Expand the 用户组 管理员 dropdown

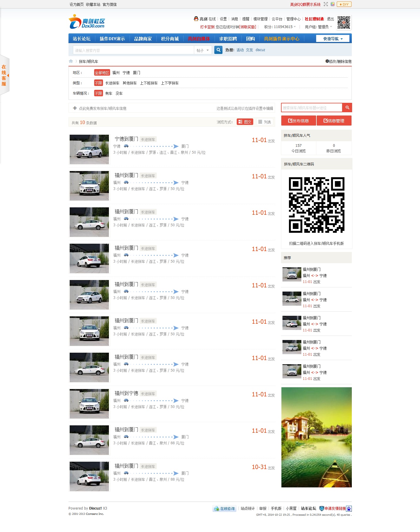coord(318,27)
